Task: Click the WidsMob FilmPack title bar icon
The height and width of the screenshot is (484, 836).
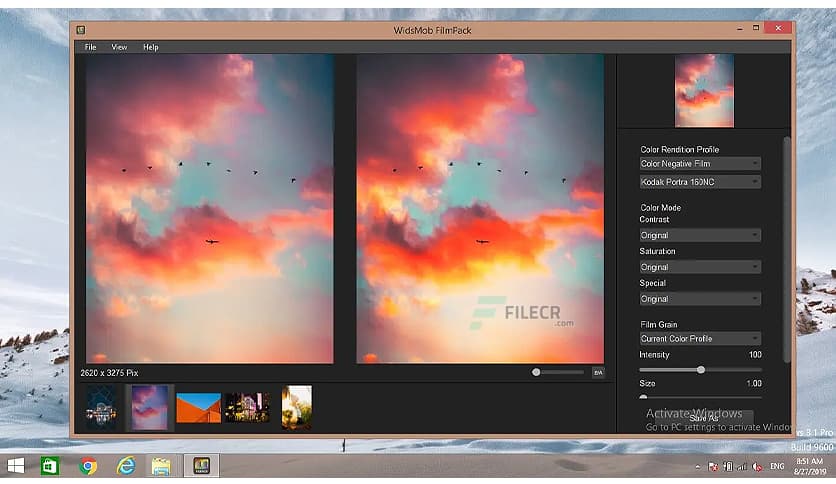Action: (81, 30)
